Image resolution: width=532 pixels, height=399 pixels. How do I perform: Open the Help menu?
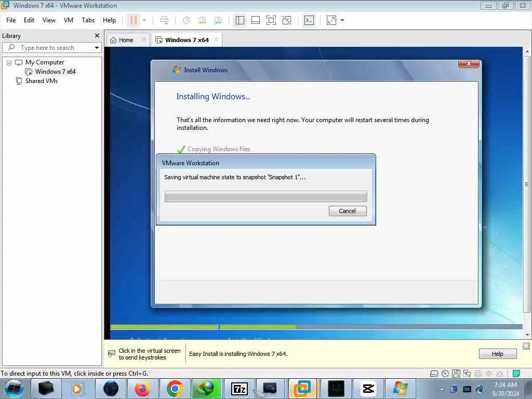coord(109,20)
